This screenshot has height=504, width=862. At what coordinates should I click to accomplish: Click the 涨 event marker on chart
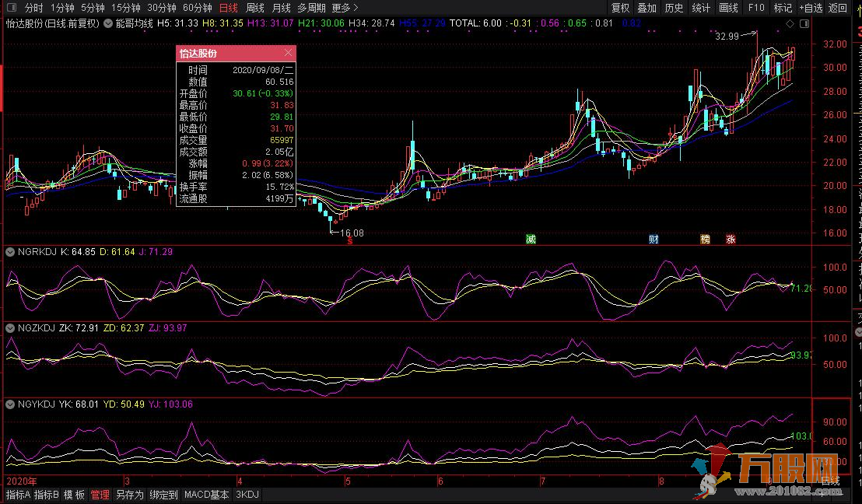point(731,239)
